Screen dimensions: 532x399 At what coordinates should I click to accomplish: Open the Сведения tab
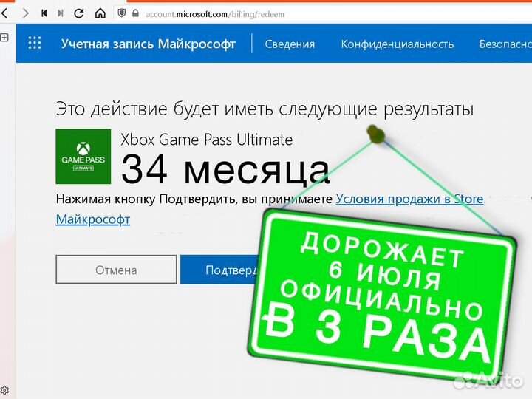click(x=290, y=44)
